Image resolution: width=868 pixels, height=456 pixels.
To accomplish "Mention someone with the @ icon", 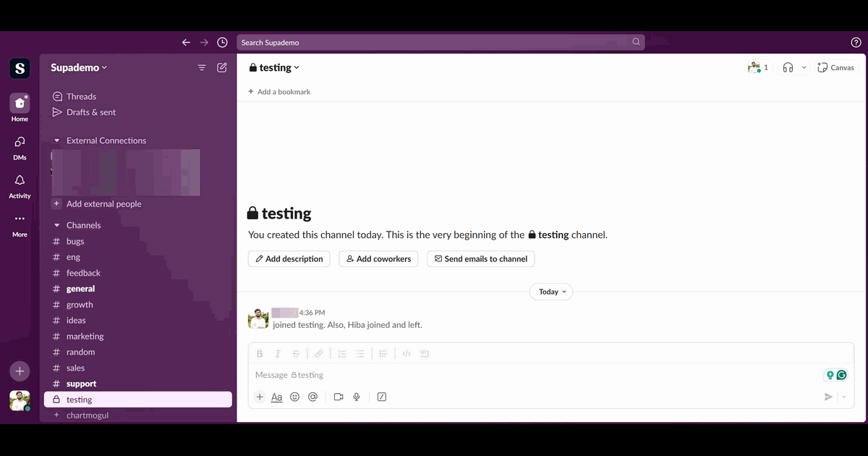I will coord(312,397).
